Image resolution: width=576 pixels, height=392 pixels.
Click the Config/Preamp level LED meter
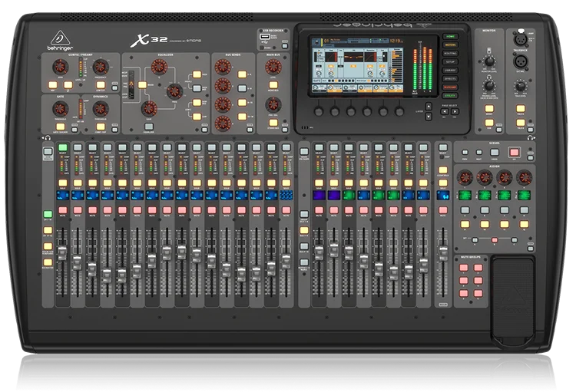(x=81, y=67)
